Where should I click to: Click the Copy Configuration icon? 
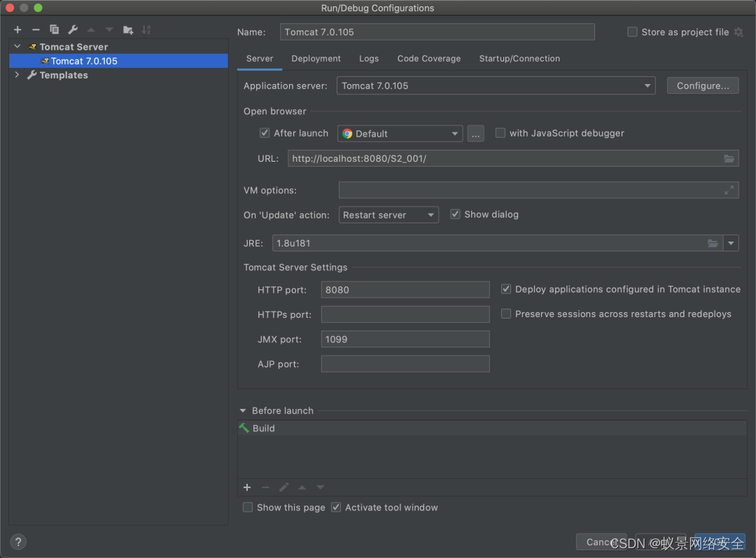(x=54, y=29)
